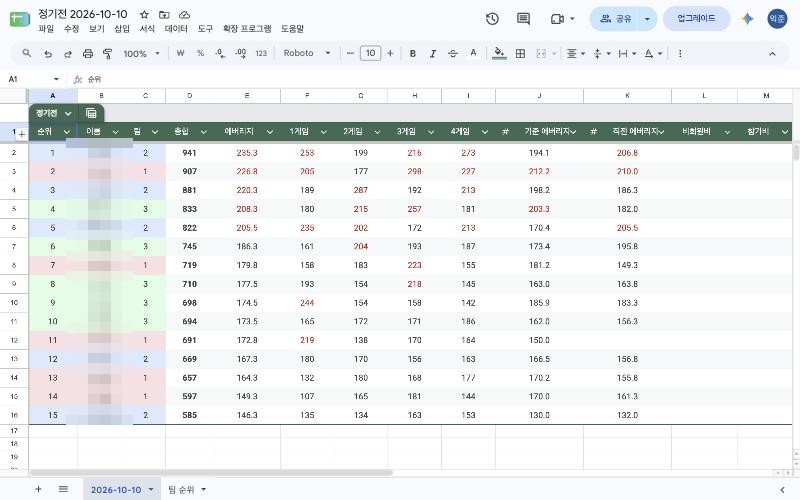This screenshot has width=800, height=500.
Task: Toggle bold formatting
Action: (412, 54)
